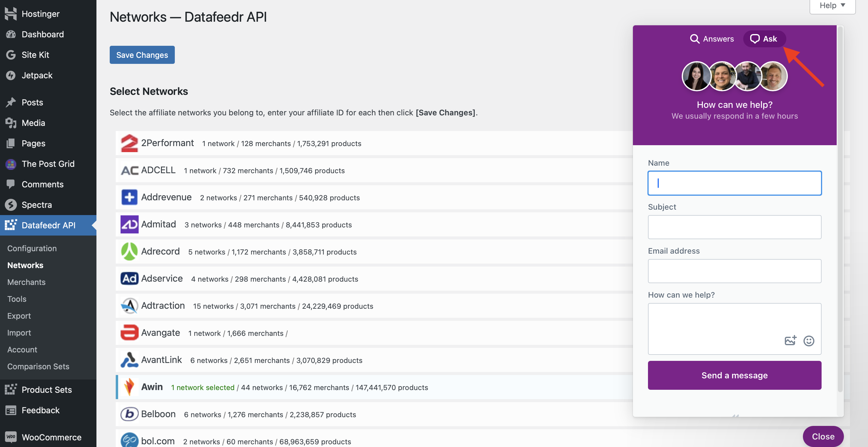The width and height of the screenshot is (868, 447).
Task: Click the Feedback form icon
Action: [x=11, y=410]
